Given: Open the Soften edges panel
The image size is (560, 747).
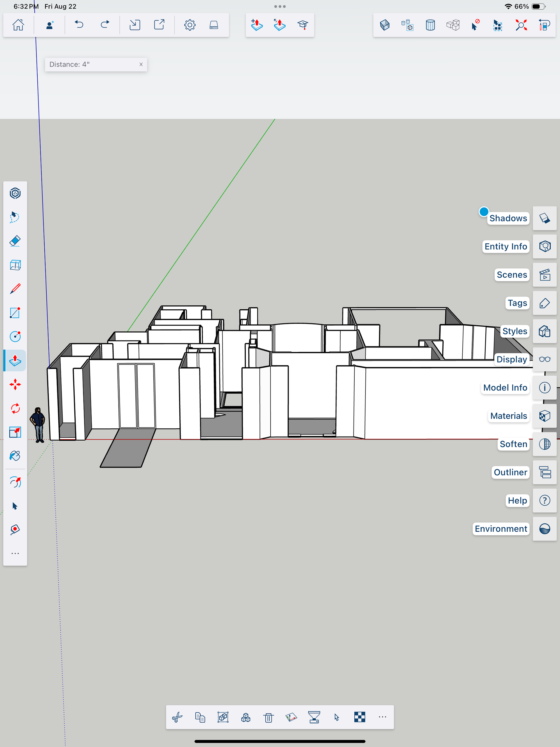Looking at the screenshot, I should point(544,444).
